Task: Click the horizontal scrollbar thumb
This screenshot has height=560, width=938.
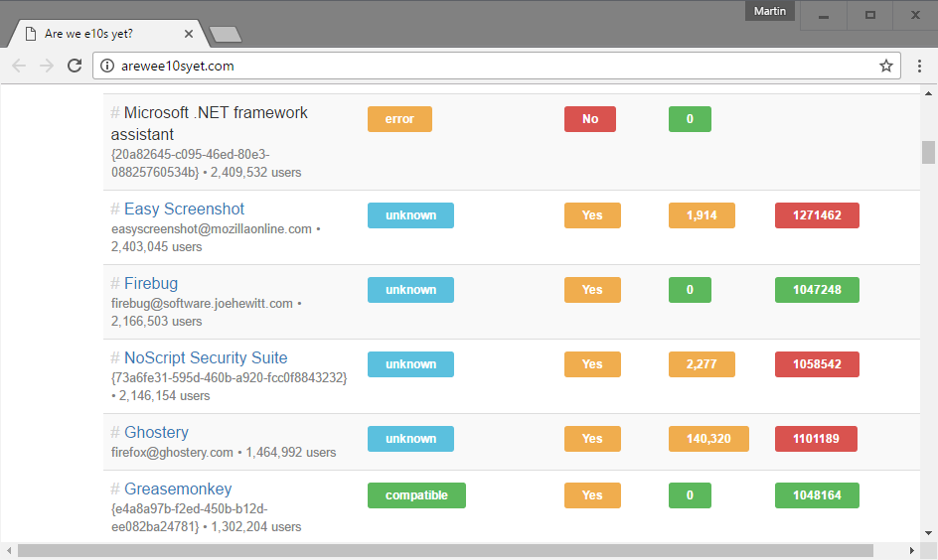Action: pyautogui.click(x=446, y=550)
